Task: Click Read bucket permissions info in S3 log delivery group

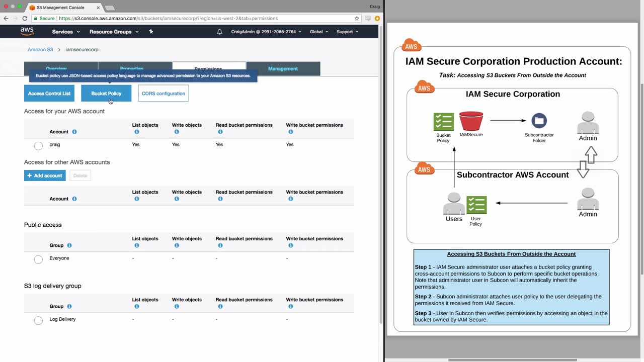Action: click(220, 306)
